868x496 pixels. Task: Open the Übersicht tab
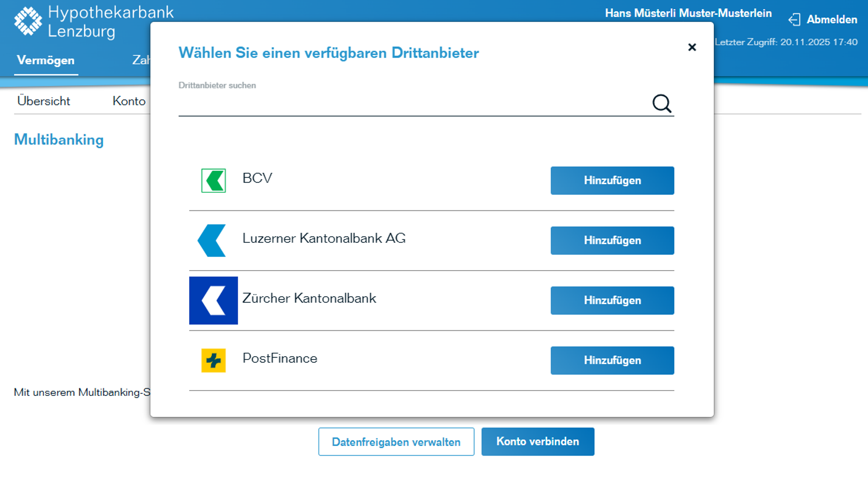[44, 101]
